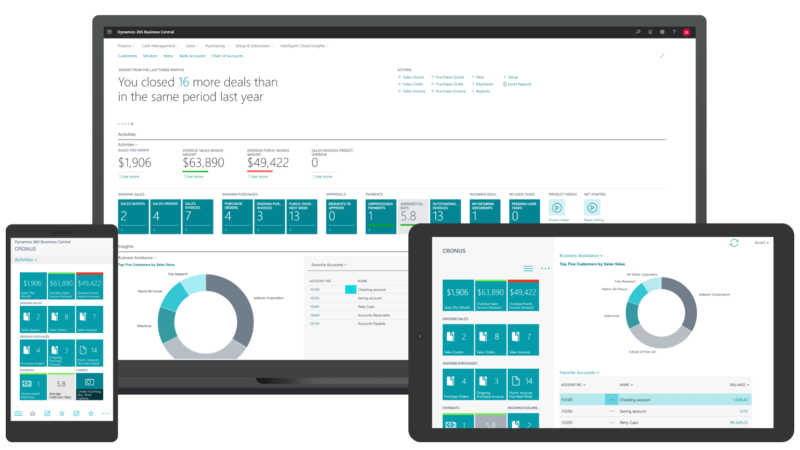Expand the Cash Management menu
The image size is (800, 450).
click(x=160, y=46)
